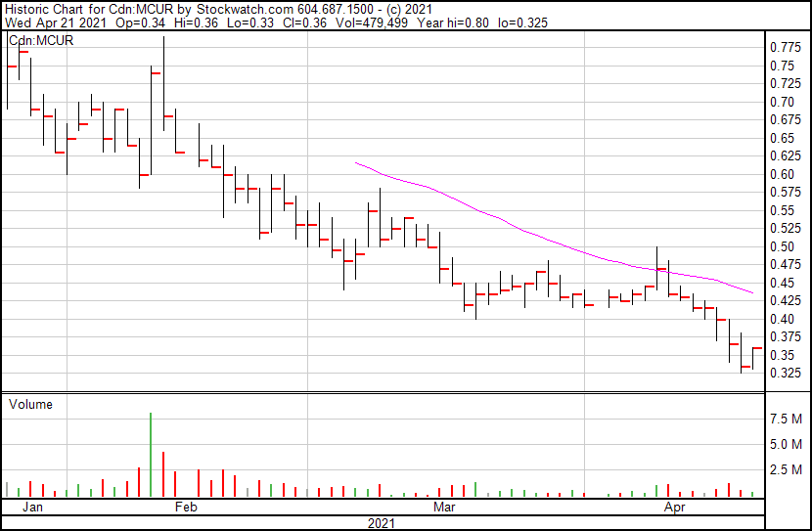Click the Volume panel title

click(x=30, y=404)
